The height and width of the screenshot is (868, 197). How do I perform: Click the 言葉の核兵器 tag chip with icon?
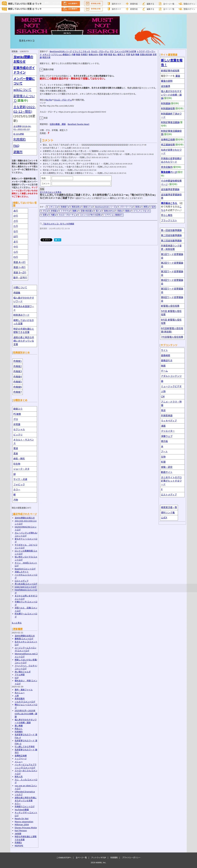point(85,211)
